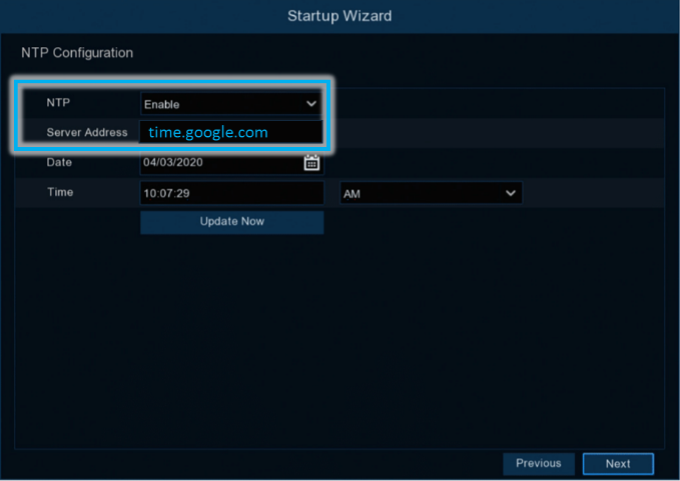
Task: Open the calendar picker icon
Action: point(311,162)
